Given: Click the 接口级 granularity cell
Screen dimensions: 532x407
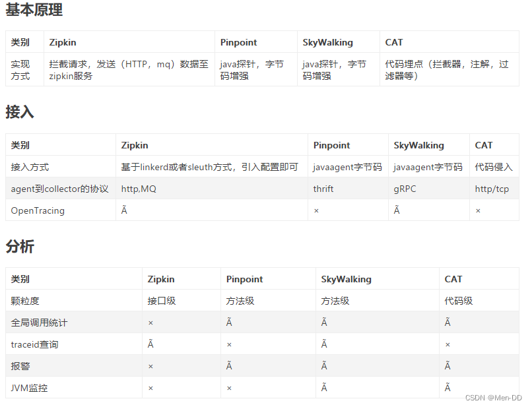Looking at the screenshot, I should coord(162,301).
